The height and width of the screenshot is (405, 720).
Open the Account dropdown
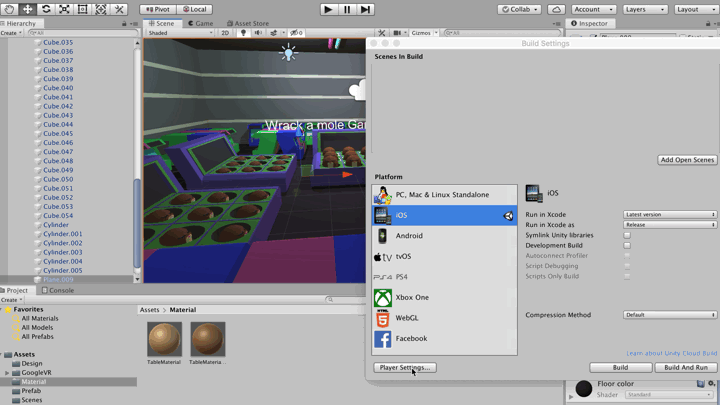tap(593, 9)
